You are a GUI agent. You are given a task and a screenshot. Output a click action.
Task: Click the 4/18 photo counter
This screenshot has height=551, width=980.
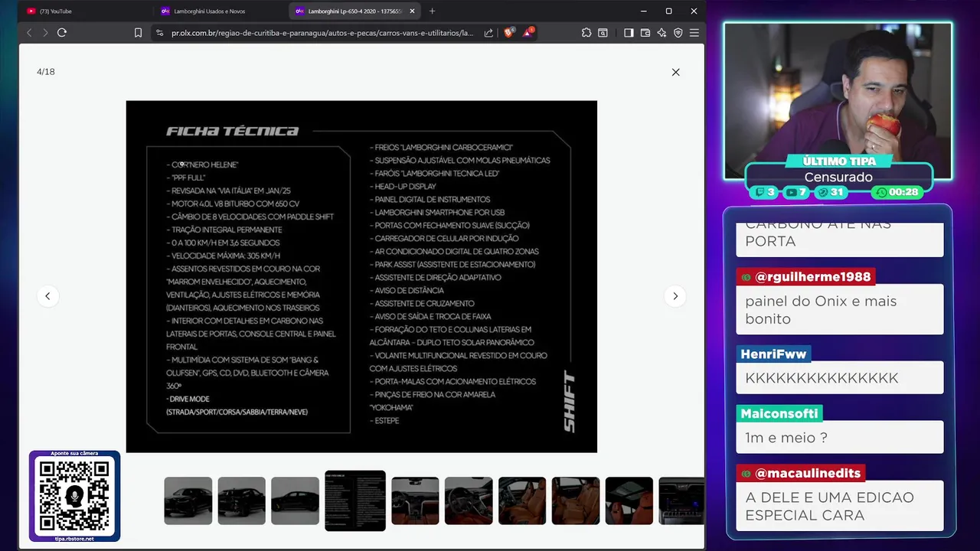[x=46, y=72]
